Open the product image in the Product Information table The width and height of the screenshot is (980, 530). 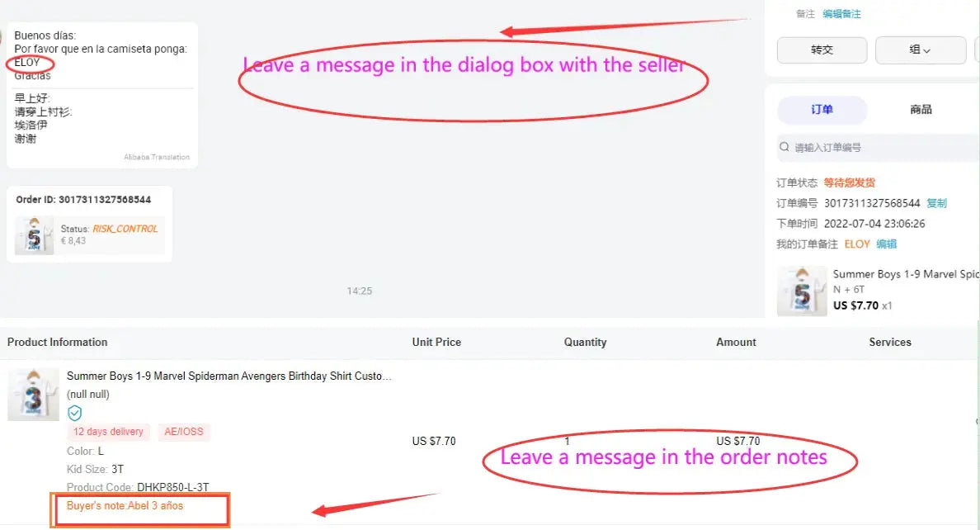[33, 395]
